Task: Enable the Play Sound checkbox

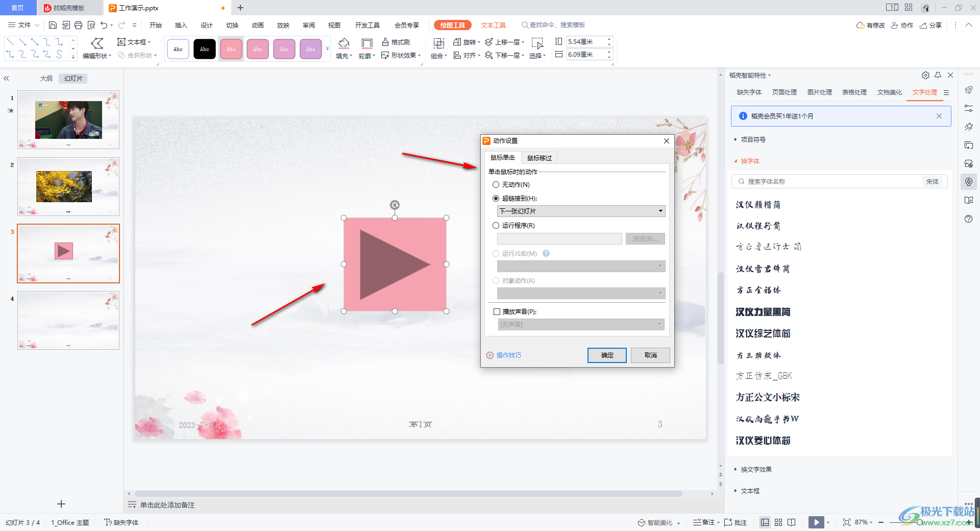Action: click(x=497, y=311)
